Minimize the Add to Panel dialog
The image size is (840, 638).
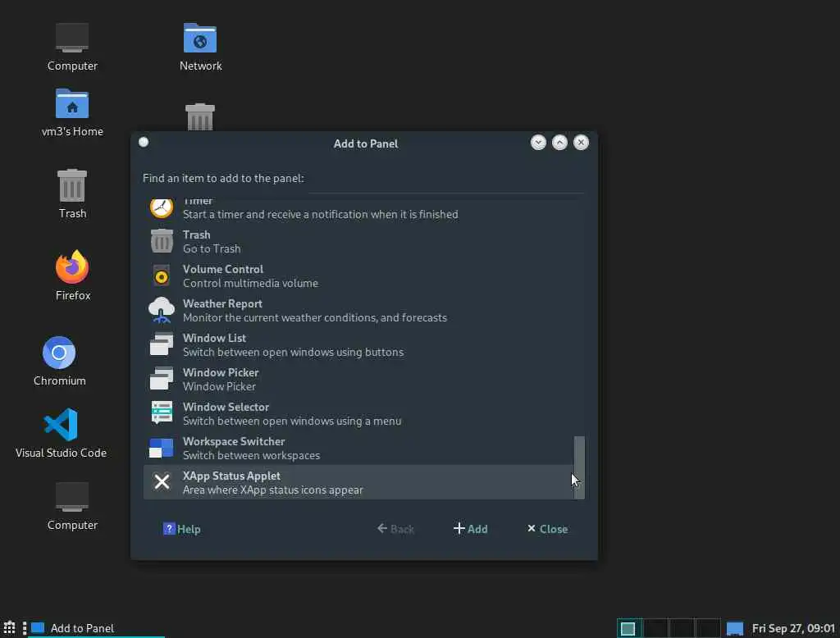coord(538,142)
